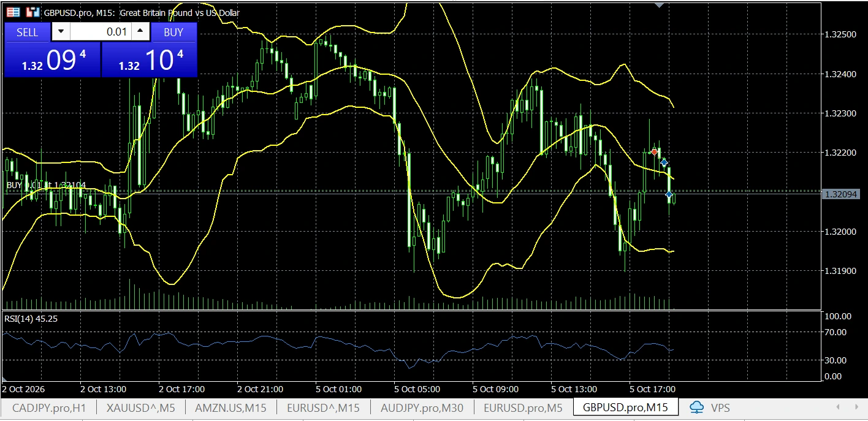Image resolution: width=868 pixels, height=421 pixels.
Task: Click the 1.32000 price axis label
Action: click(x=841, y=232)
